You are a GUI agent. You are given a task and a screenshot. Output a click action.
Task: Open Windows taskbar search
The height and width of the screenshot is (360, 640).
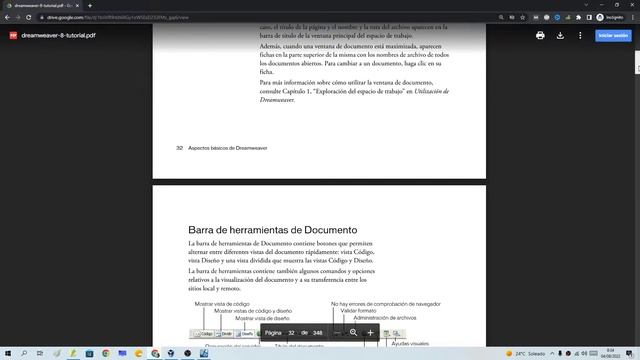pos(24,353)
